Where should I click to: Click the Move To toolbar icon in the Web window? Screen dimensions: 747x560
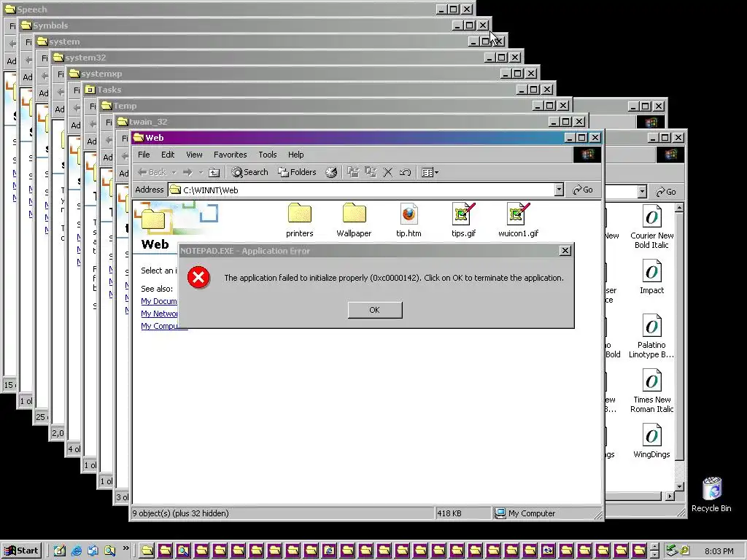[352, 172]
